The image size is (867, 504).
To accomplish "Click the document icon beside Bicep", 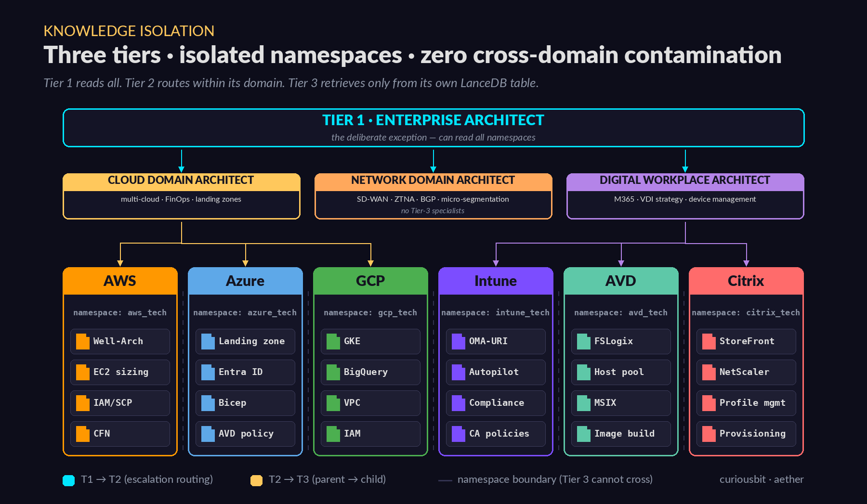I will click(208, 403).
